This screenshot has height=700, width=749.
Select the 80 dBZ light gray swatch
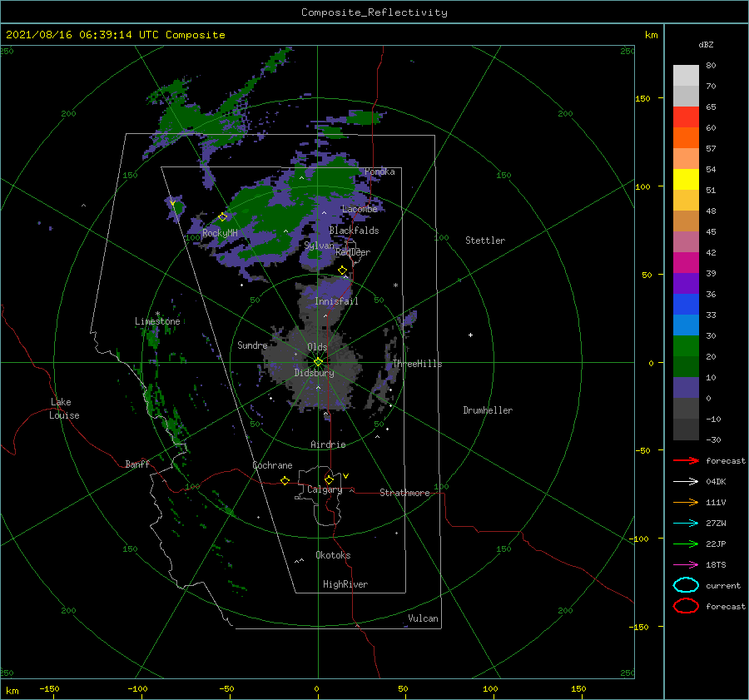[686, 75]
